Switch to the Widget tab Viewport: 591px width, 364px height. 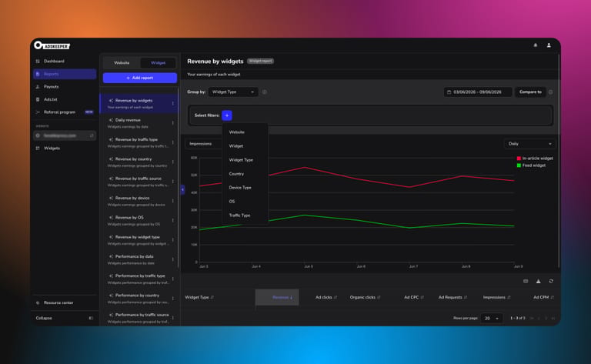158,63
